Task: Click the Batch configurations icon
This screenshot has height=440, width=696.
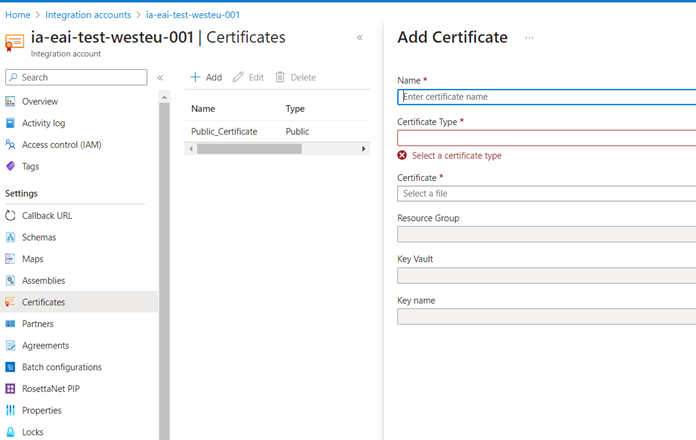Action: [10, 367]
